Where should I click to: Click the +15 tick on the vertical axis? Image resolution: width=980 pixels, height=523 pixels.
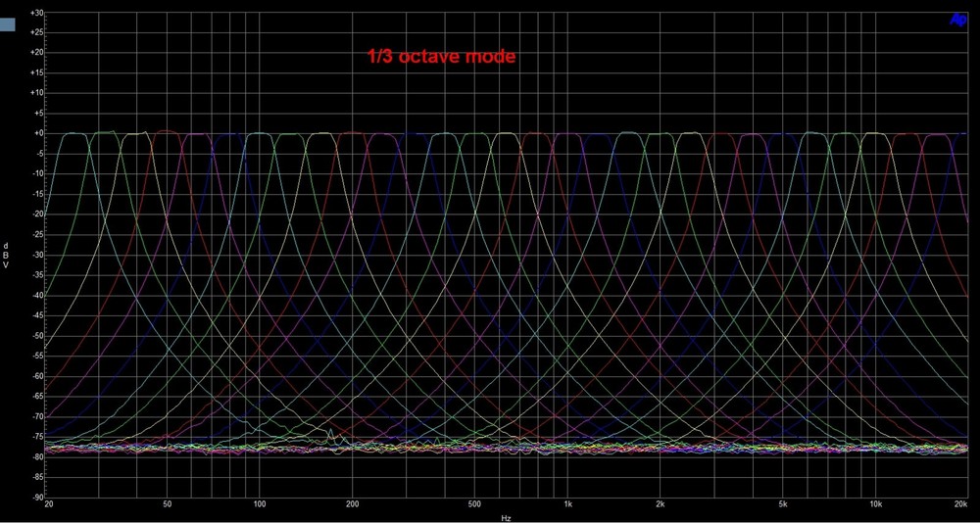coord(36,72)
